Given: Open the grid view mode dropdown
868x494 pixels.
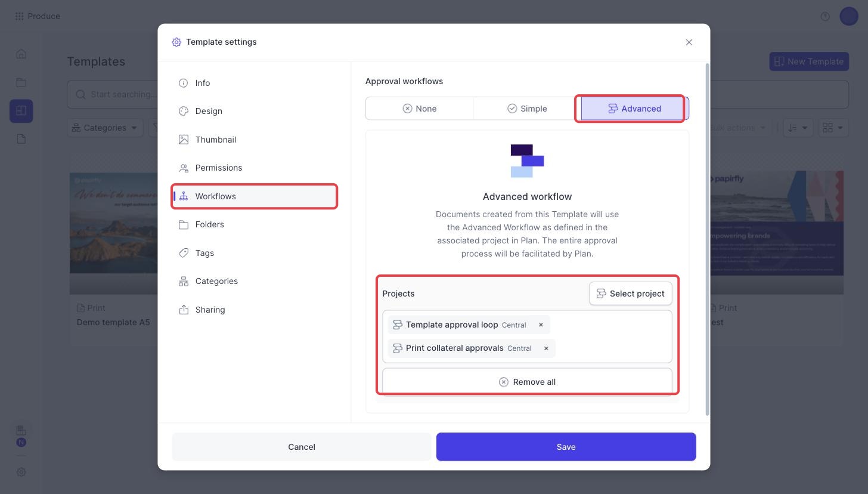Looking at the screenshot, I should click(x=833, y=128).
